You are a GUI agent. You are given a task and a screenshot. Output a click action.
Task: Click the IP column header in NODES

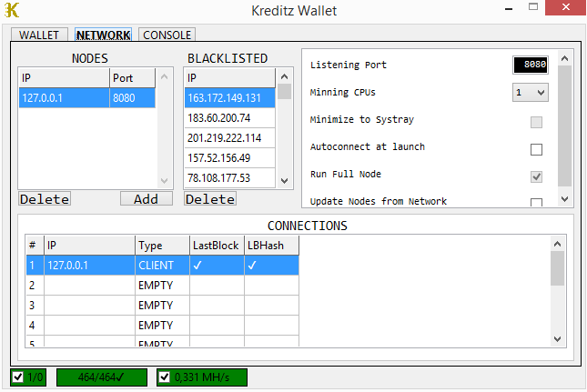(x=64, y=78)
